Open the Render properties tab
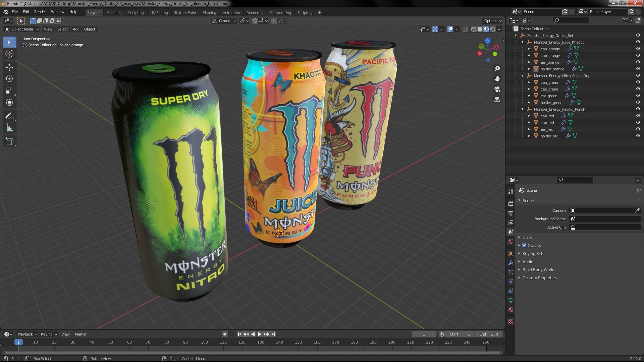 [x=511, y=203]
